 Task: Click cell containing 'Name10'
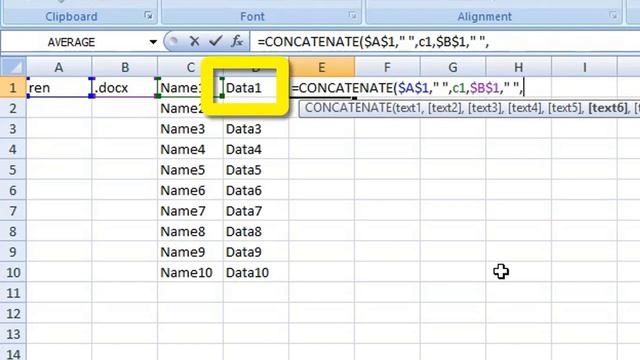(x=190, y=272)
